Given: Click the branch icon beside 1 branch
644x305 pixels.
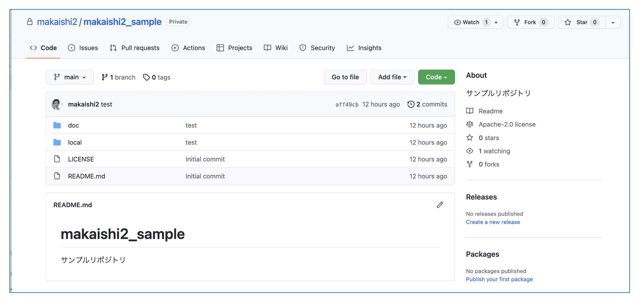Looking at the screenshot, I should point(104,77).
